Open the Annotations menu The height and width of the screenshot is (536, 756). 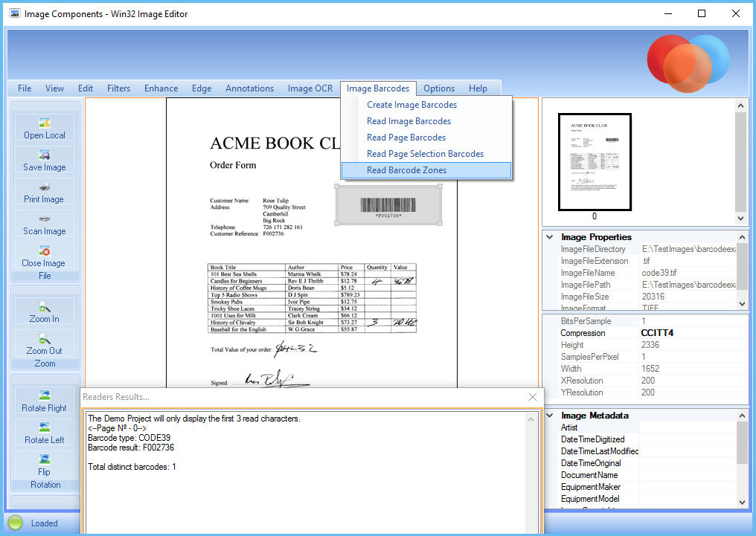pyautogui.click(x=250, y=88)
